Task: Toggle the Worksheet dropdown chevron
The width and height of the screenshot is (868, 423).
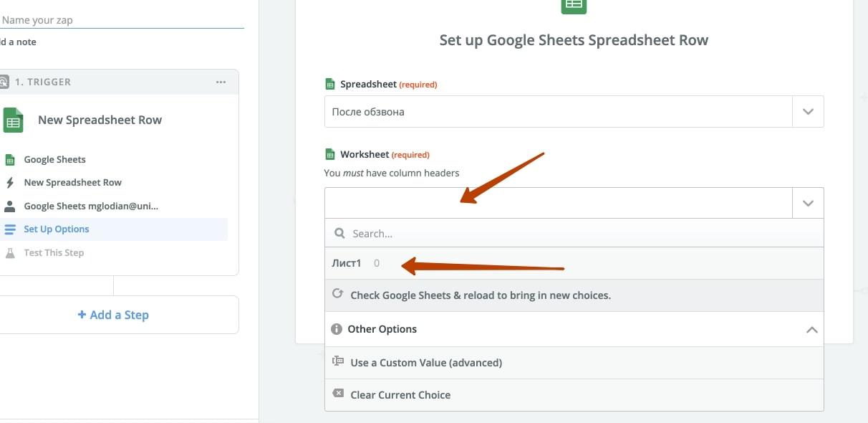Action: (x=808, y=203)
